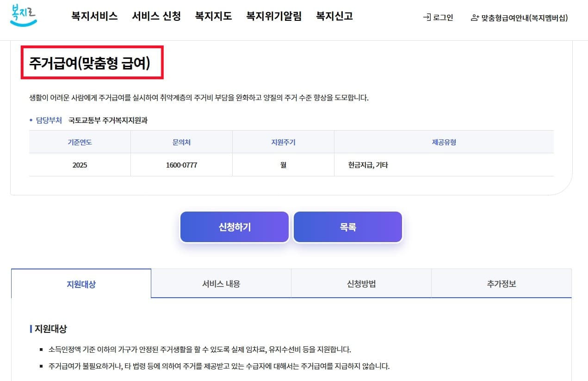Click the 지원주기 column header
Viewport: 588px width, 381px height.
[283, 142]
